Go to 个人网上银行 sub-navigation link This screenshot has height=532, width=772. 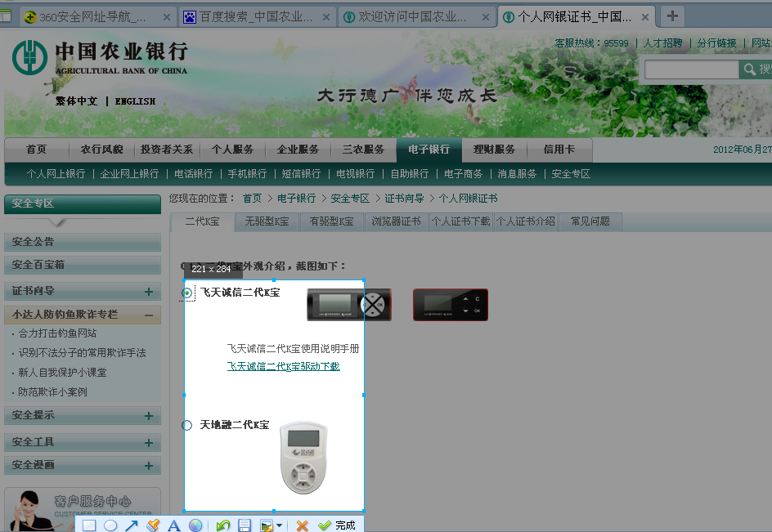pos(56,174)
